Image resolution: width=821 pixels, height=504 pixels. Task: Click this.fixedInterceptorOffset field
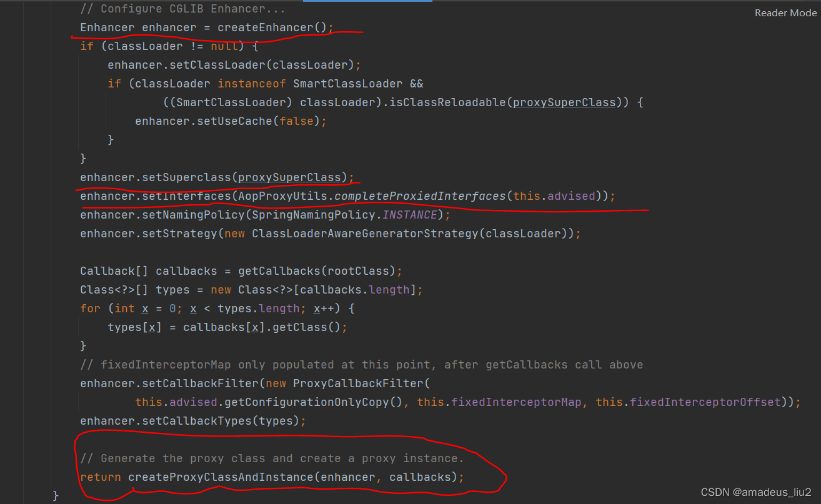pyautogui.click(x=688, y=402)
